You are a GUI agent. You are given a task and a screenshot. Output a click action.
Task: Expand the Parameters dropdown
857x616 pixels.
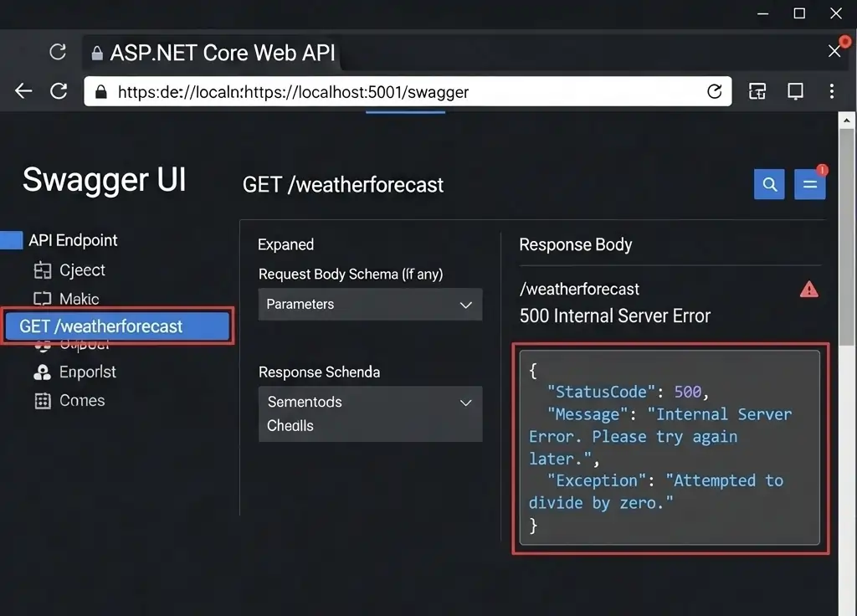coord(370,304)
